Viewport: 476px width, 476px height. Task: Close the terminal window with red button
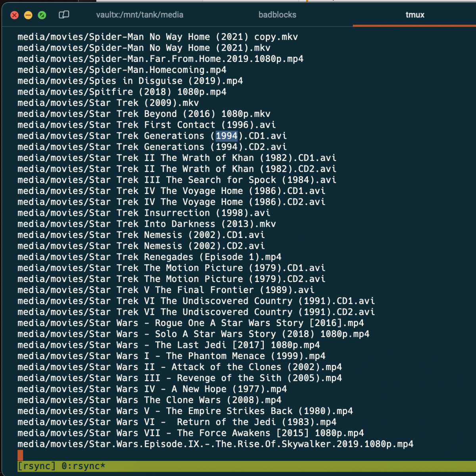click(x=14, y=15)
